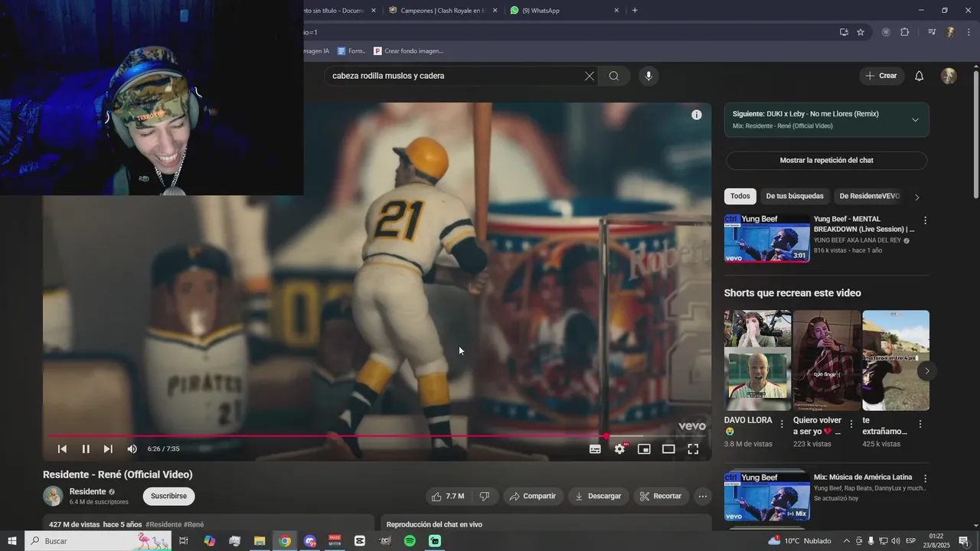Open the YouTube account avatar menu
Image resolution: width=980 pixels, height=551 pixels.
[949, 76]
